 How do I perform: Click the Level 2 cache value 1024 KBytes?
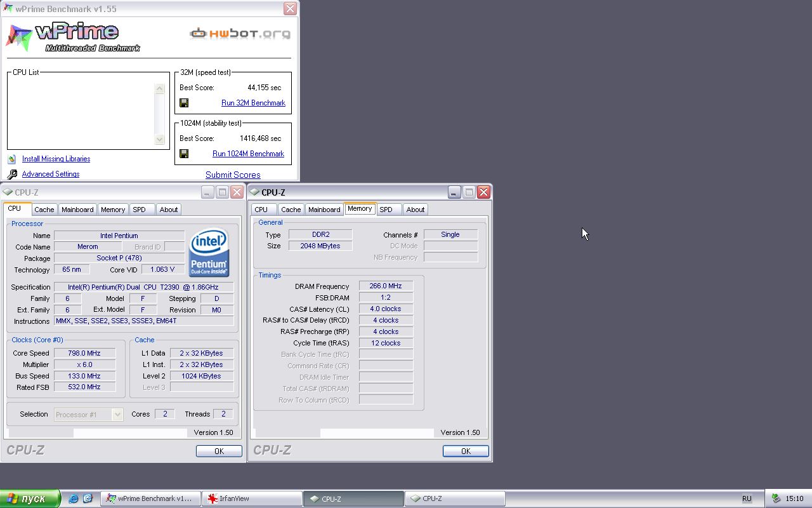(201, 376)
